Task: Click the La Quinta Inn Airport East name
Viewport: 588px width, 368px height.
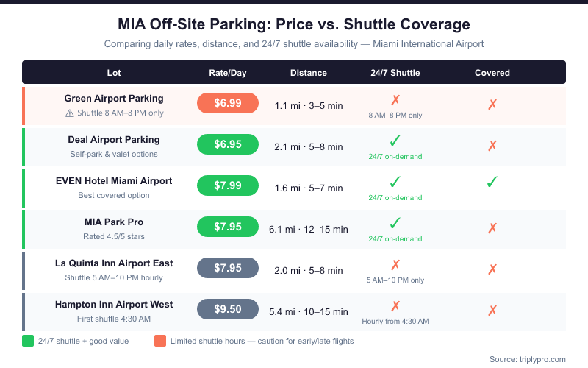Action: tap(114, 263)
